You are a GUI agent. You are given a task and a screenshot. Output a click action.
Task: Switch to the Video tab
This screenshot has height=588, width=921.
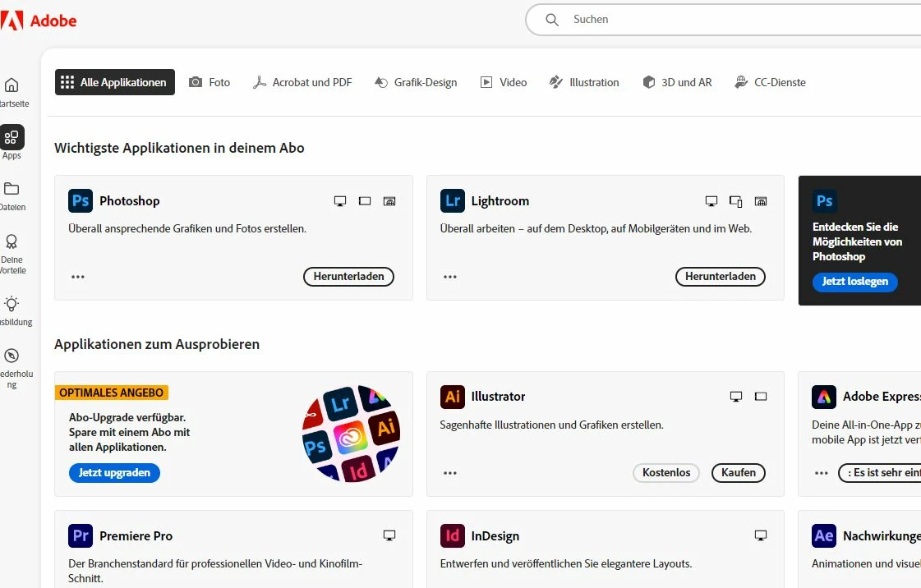click(x=504, y=82)
